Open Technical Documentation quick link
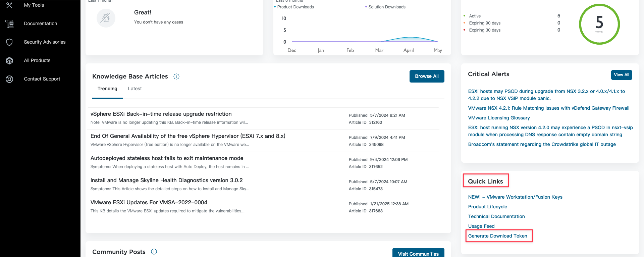This screenshot has width=644, height=257. (x=496, y=216)
